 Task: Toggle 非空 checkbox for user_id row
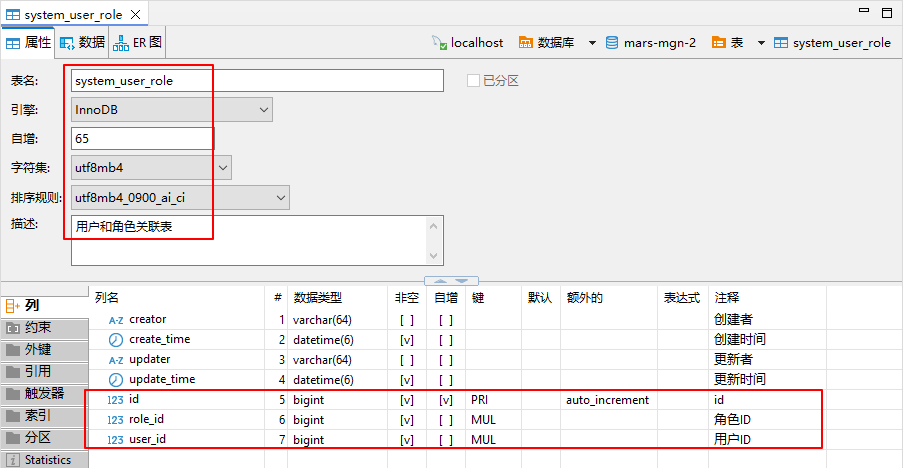click(x=407, y=440)
